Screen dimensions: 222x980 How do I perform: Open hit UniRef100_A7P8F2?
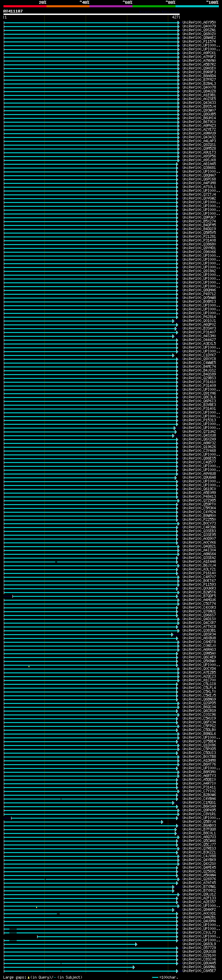[x=199, y=57]
